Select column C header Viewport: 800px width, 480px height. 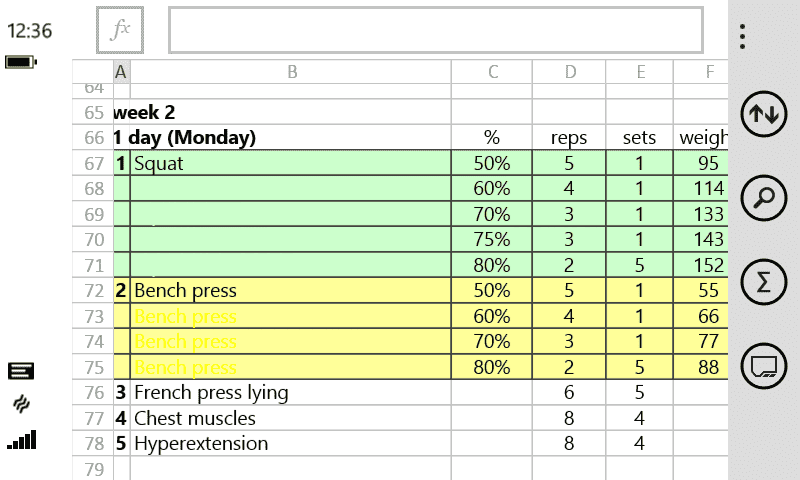tap(492, 72)
